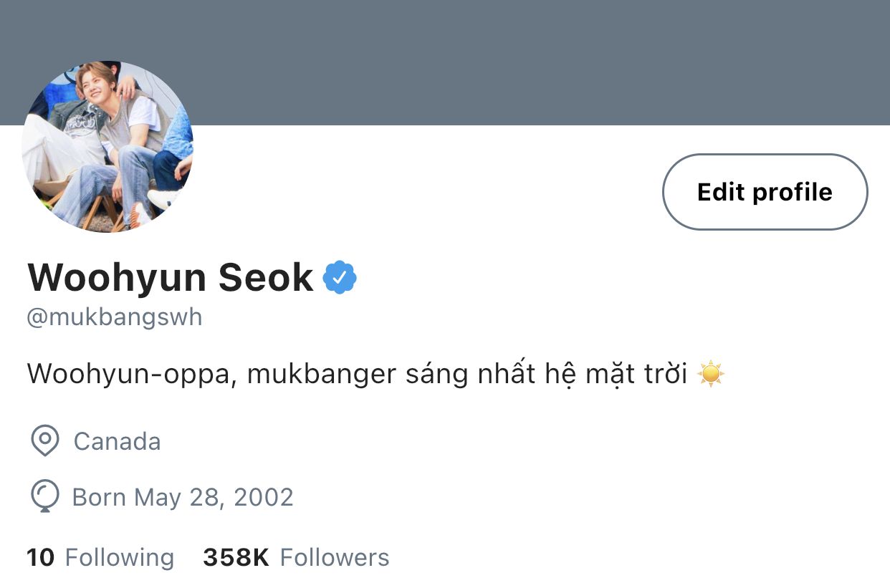The image size is (890, 588).
Task: Click "mặt trời" in the bio
Action: 634,374
